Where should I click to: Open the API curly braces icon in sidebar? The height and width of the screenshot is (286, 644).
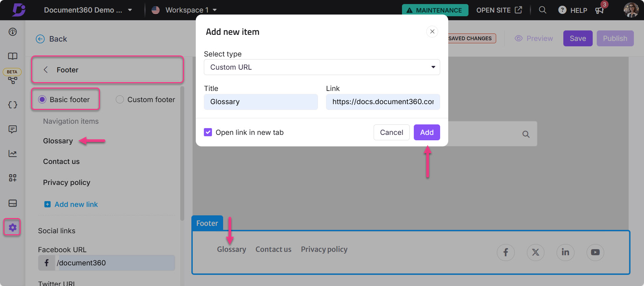pos(13,105)
